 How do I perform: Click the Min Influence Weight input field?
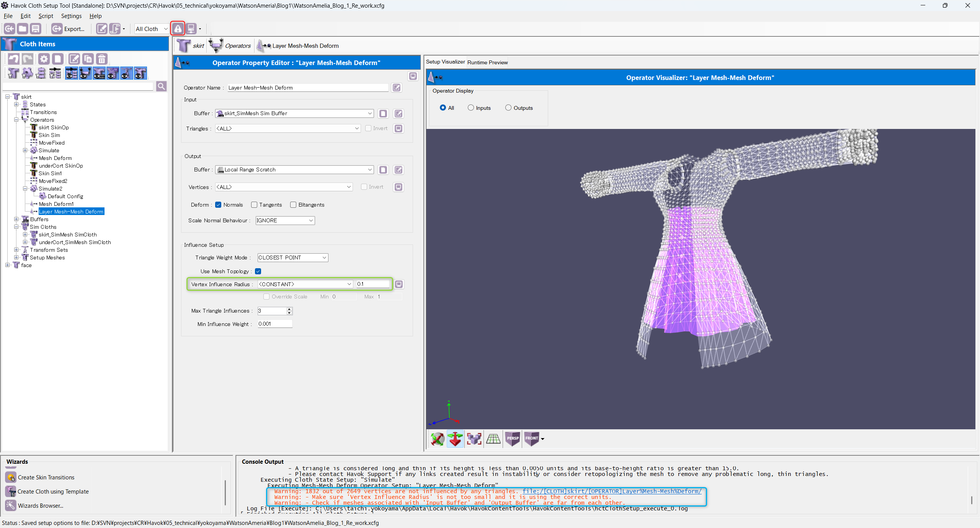pyautogui.click(x=275, y=324)
